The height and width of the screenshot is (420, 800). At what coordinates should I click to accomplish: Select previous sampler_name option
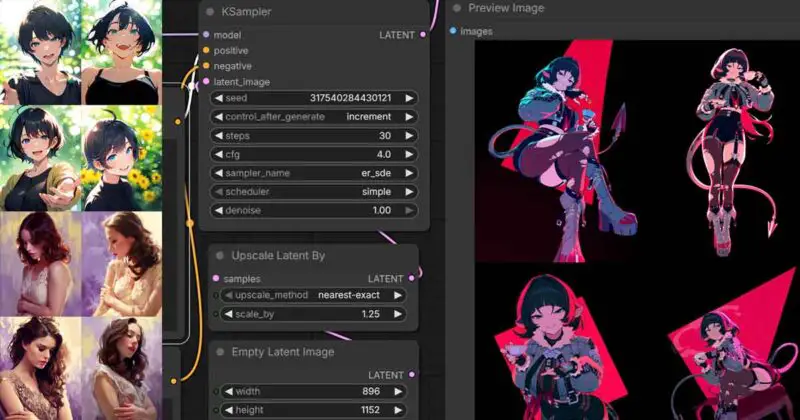point(219,173)
